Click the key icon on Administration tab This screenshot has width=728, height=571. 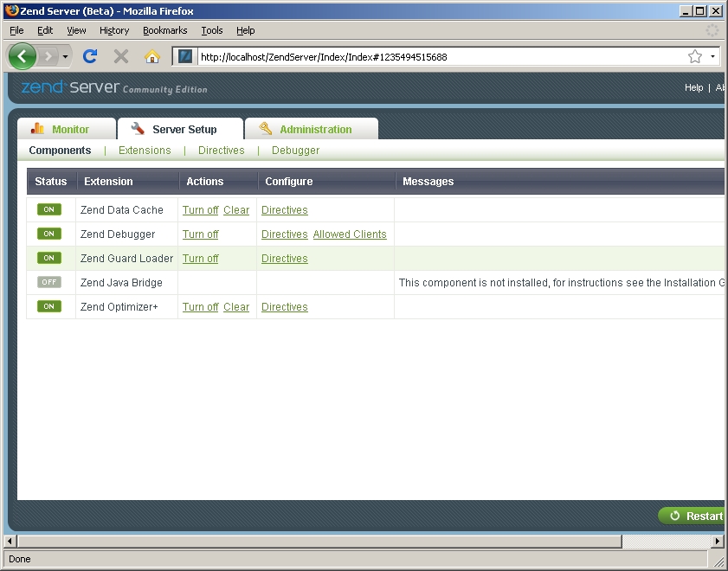point(265,128)
